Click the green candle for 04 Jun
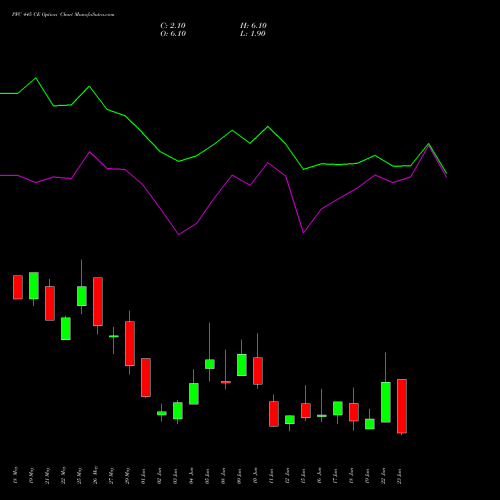Viewport: 500px width, 500px height. [x=194, y=394]
